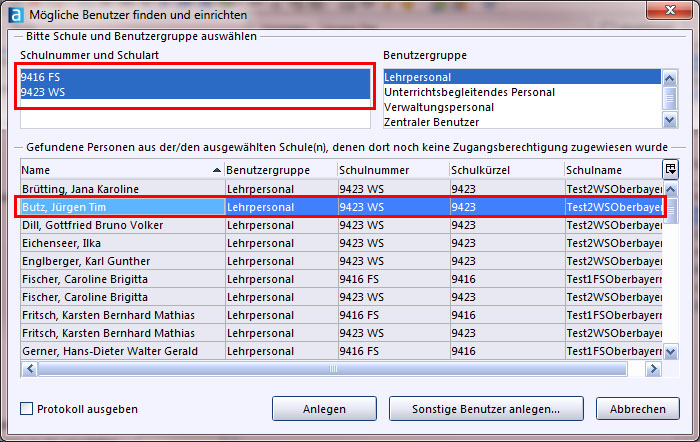Sort table by Schulnummer column header
This screenshot has height=442, width=700.
point(393,170)
